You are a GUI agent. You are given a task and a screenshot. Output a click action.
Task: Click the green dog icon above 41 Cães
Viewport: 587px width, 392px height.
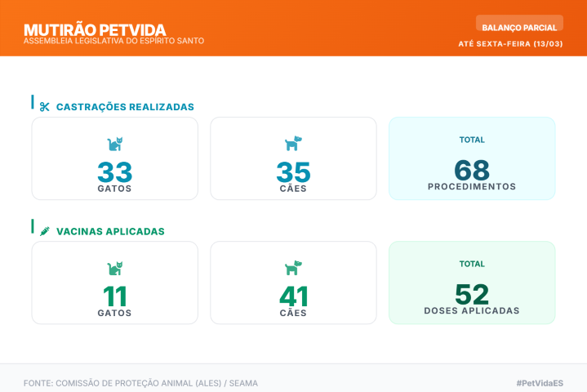(293, 268)
